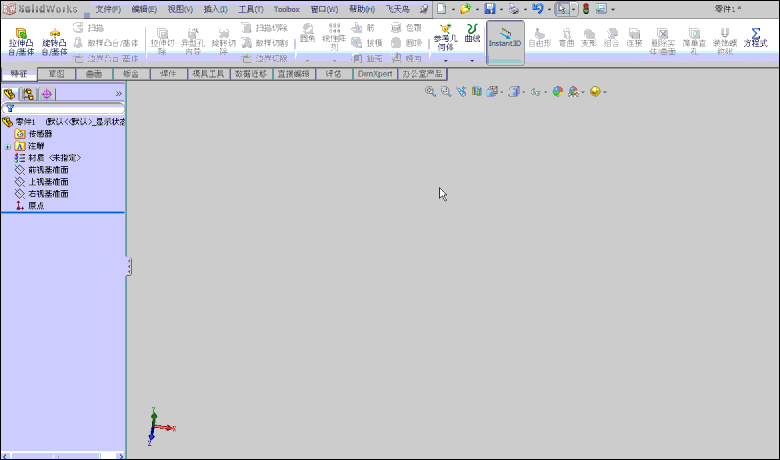This screenshot has width=780, height=460.
Task: Open the 参考几何体 reference geometry tool
Action: coord(445,37)
